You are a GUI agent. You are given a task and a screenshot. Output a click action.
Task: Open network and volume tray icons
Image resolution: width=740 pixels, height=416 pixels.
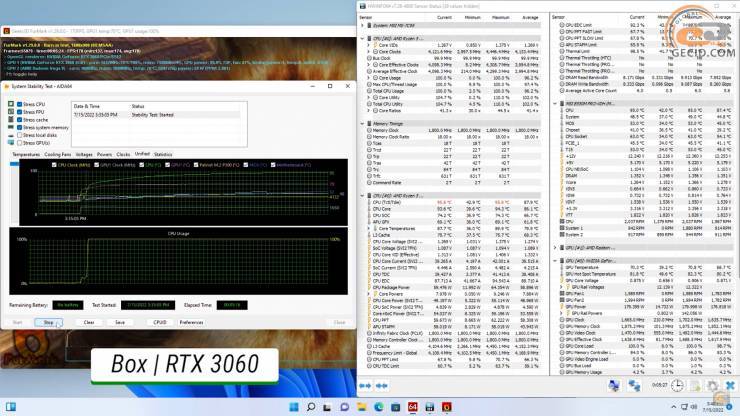(x=689, y=407)
